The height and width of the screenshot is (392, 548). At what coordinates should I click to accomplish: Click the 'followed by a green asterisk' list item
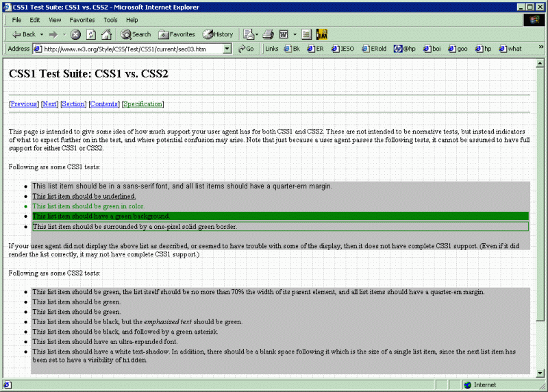pyautogui.click(x=125, y=332)
